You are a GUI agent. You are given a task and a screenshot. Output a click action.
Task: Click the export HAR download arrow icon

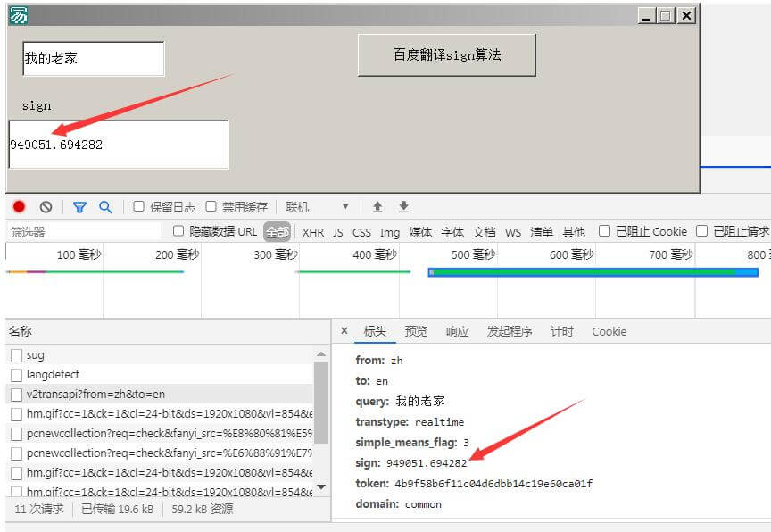click(x=403, y=206)
